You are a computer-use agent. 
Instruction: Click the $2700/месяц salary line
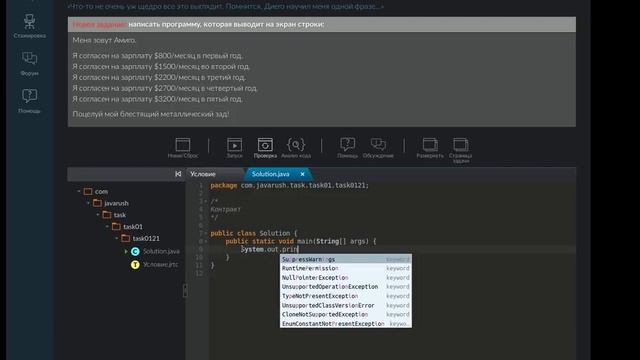point(165,88)
